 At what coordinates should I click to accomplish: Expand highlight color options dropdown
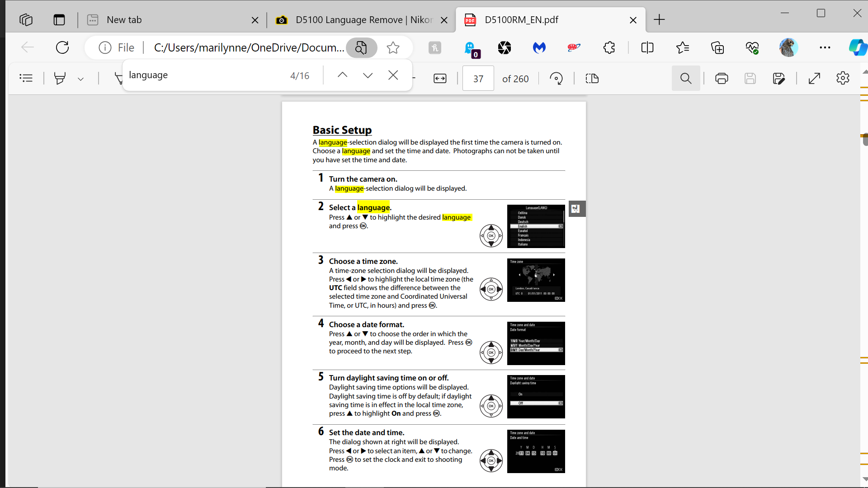click(80, 79)
